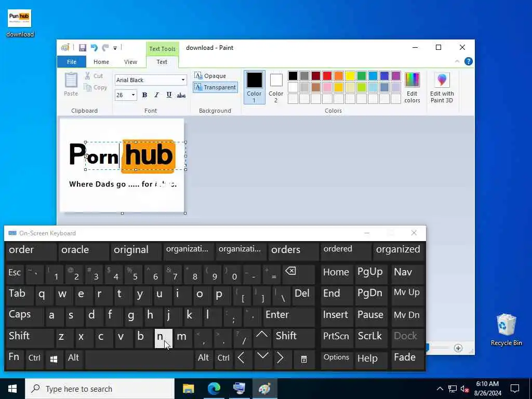532x399 pixels.
Task: Click the up arrow key on keyboard
Action: pos(262,338)
